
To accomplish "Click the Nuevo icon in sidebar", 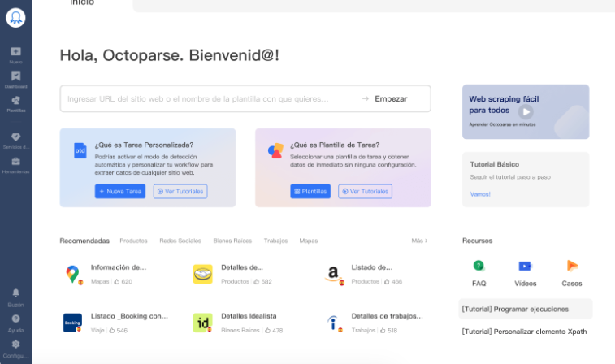I will tap(15, 53).
